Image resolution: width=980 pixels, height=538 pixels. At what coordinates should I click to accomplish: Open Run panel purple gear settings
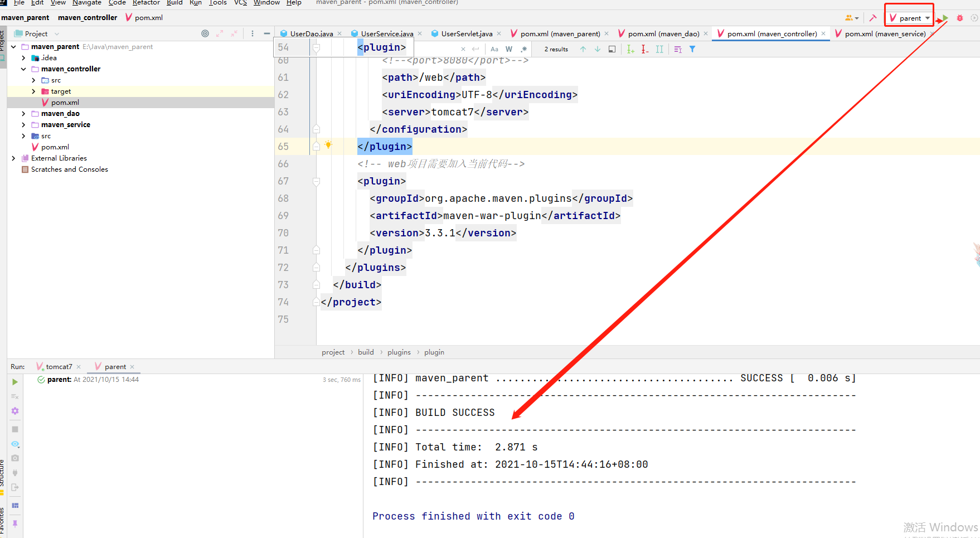[15, 411]
